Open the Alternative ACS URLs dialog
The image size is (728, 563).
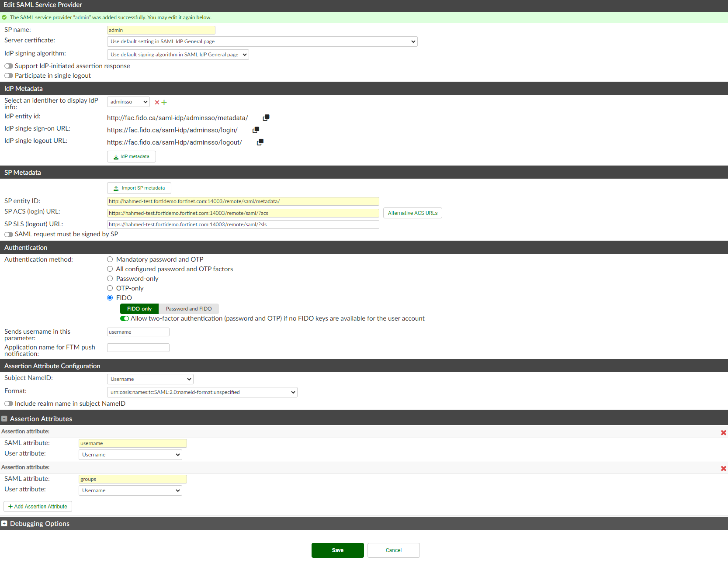[x=412, y=213]
